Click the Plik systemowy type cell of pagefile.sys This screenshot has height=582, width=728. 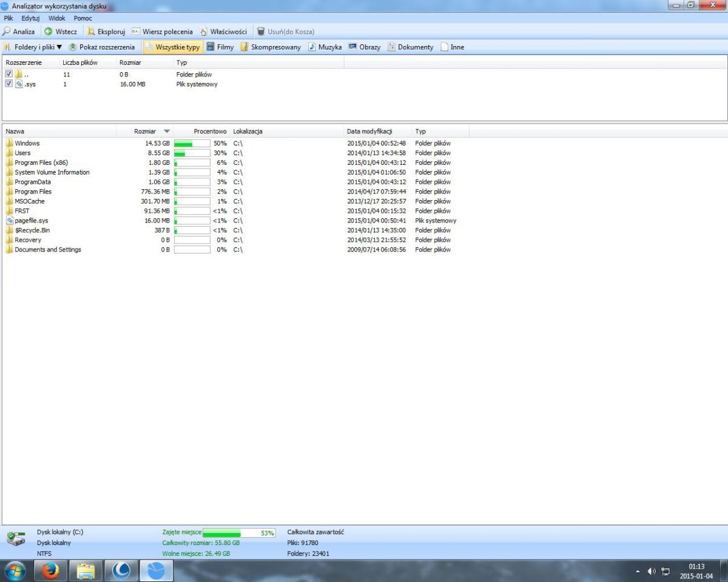(436, 221)
